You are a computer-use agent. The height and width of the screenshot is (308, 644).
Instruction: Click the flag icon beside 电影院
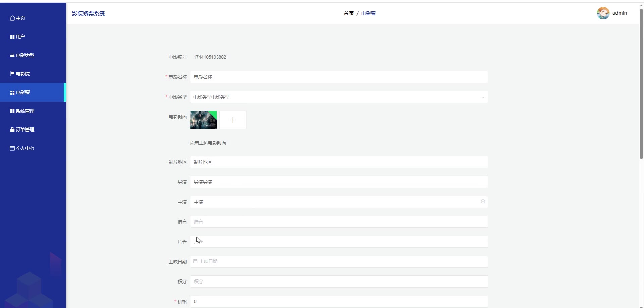coord(12,74)
